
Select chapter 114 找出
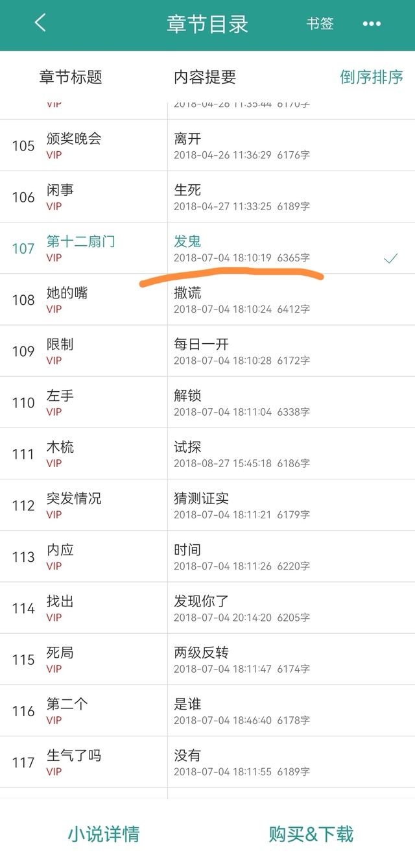point(60,602)
